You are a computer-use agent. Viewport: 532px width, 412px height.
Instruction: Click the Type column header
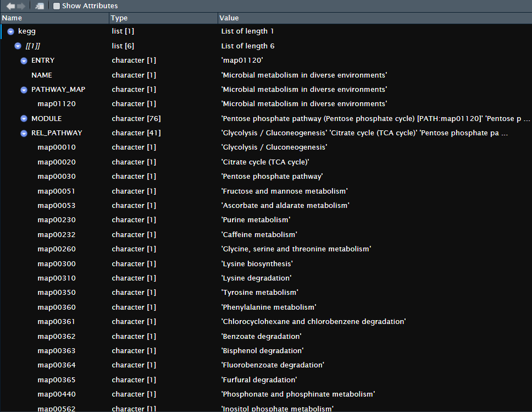point(163,18)
